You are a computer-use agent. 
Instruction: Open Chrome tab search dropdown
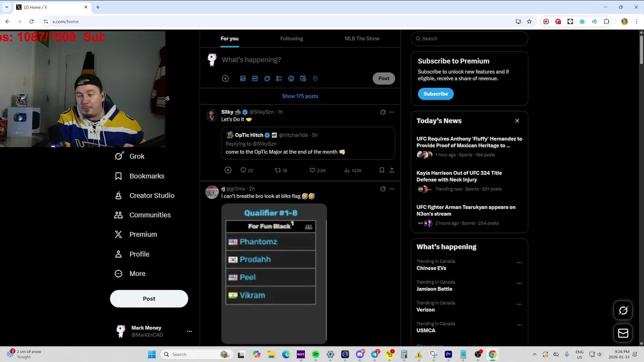click(7, 7)
